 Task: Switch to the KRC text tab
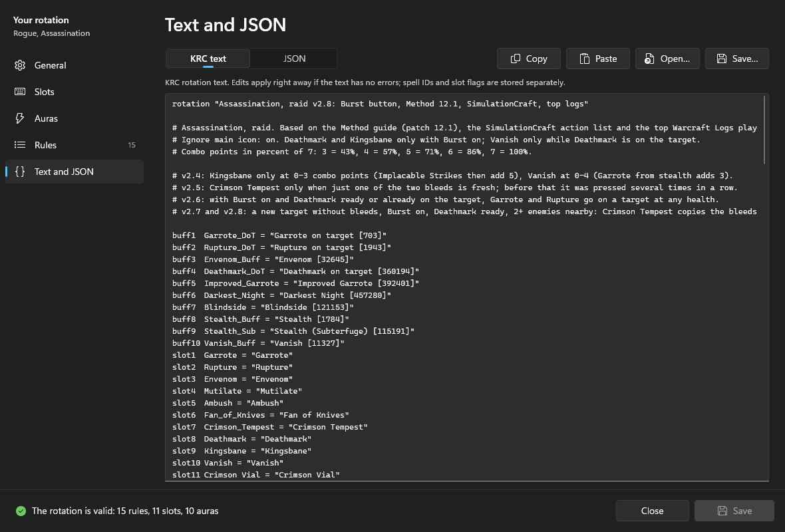(x=208, y=59)
